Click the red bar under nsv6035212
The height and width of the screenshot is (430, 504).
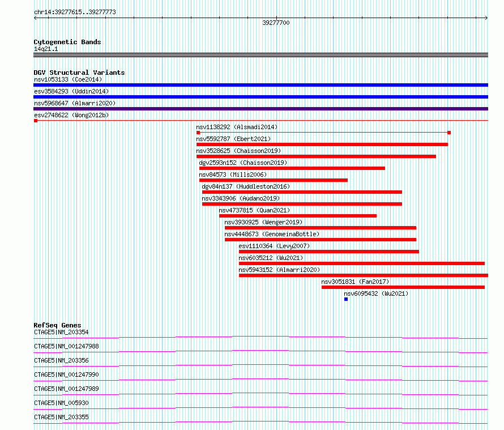tap(362, 263)
